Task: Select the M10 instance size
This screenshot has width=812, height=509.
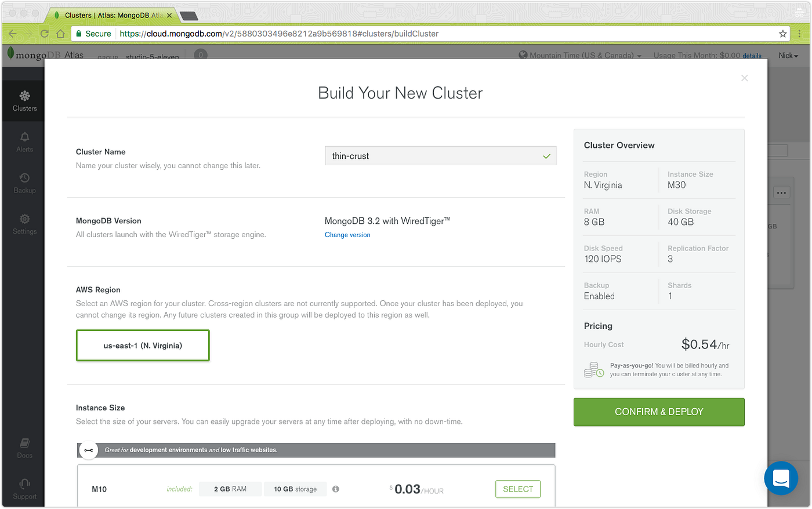Action: tap(518, 489)
